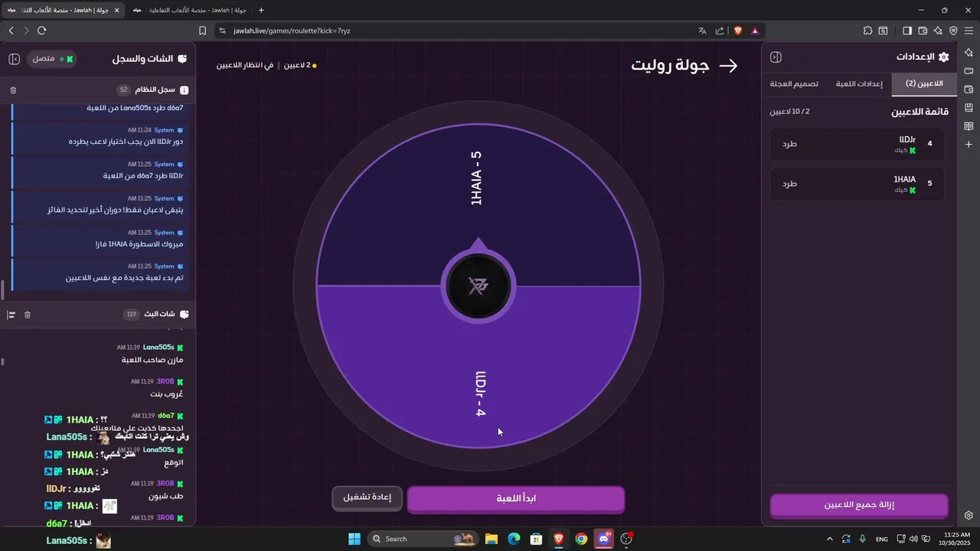Click the settings gear icon beside الإعدادات
This screenshot has height=551, width=980.
[943, 57]
